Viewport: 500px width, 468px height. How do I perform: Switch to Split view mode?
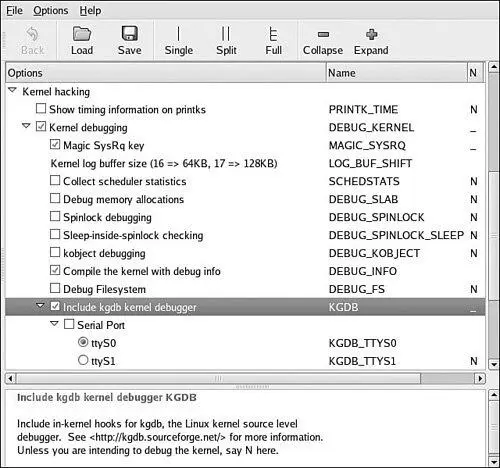point(226,34)
